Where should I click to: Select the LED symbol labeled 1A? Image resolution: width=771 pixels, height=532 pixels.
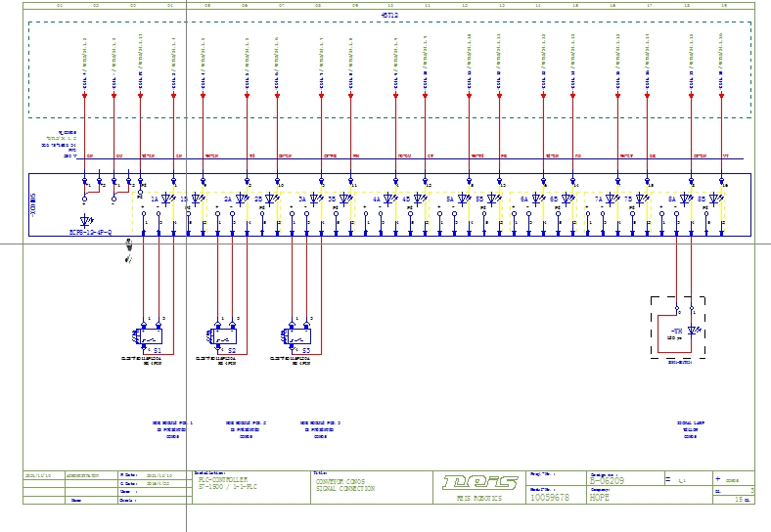(x=168, y=199)
